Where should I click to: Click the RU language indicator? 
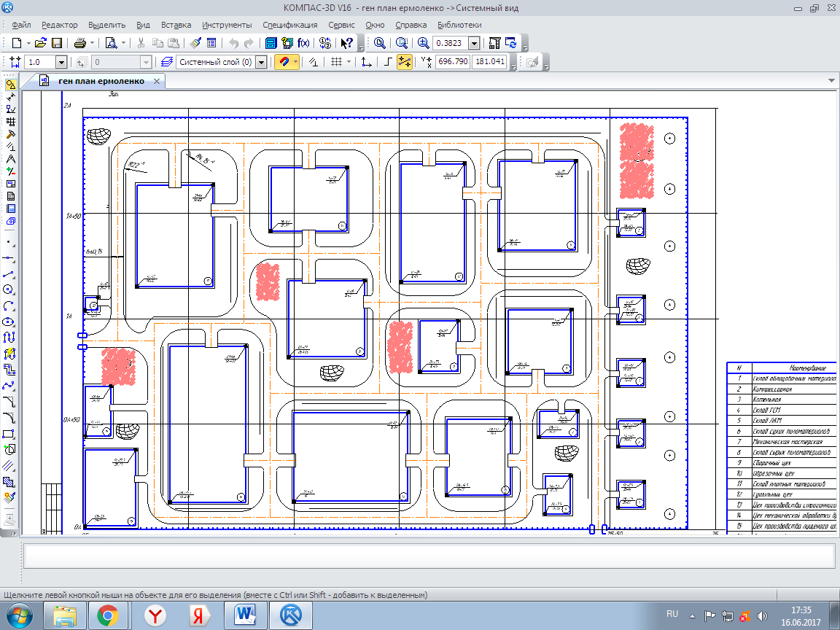(672, 614)
